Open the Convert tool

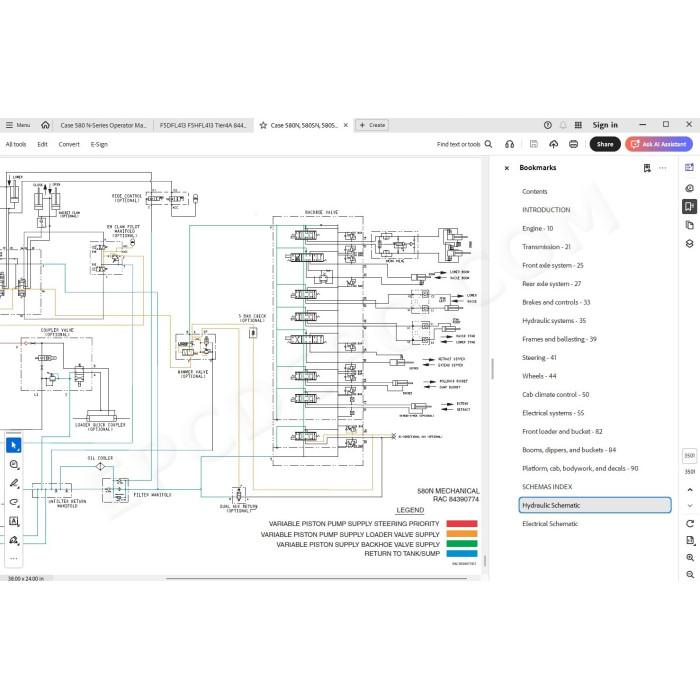click(x=69, y=144)
